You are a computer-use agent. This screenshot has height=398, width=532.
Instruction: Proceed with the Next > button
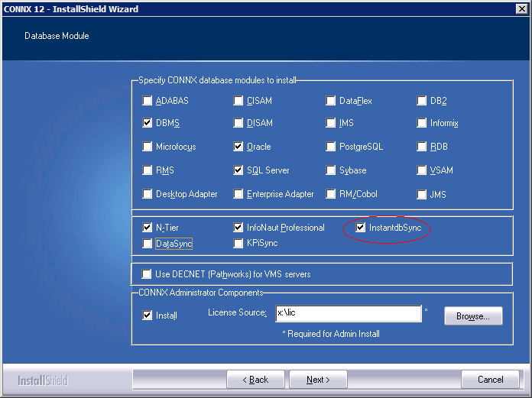click(318, 380)
